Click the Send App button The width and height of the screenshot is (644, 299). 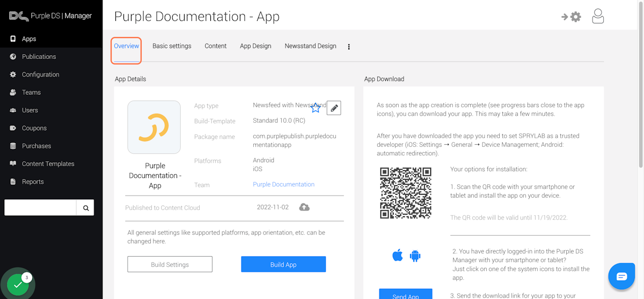tap(406, 294)
